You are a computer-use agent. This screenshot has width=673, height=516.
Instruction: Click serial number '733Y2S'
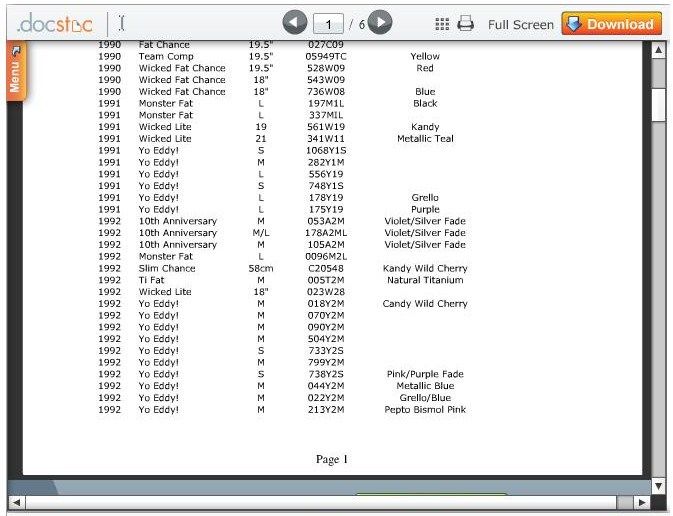[x=326, y=351]
